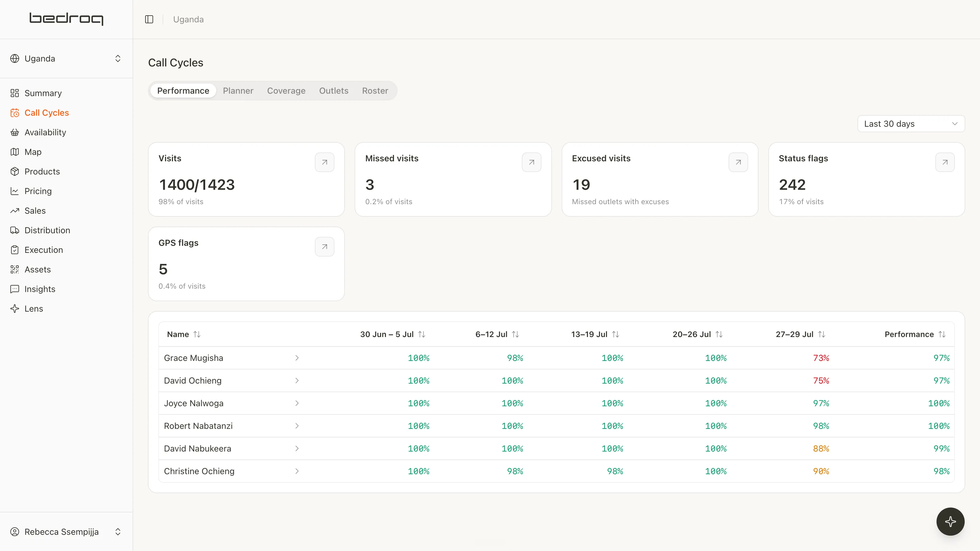This screenshot has height=551, width=980.
Task: Open Insights message icon
Action: (14, 289)
